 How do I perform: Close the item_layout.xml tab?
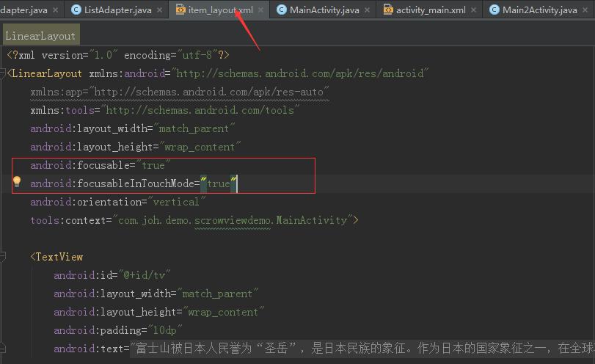click(x=260, y=10)
